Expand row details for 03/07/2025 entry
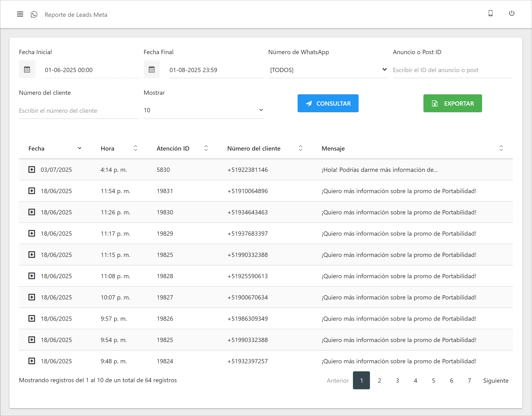The height and width of the screenshot is (416, 532). 32,169
